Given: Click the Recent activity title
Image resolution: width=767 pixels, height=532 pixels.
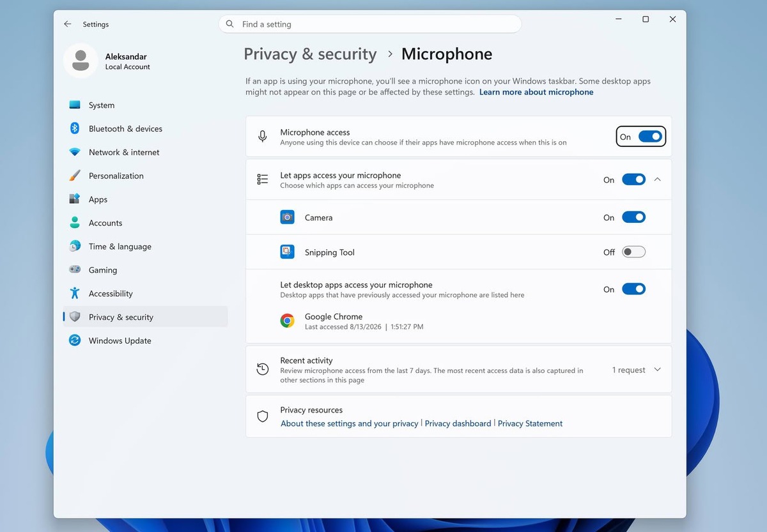Looking at the screenshot, I should 306,360.
